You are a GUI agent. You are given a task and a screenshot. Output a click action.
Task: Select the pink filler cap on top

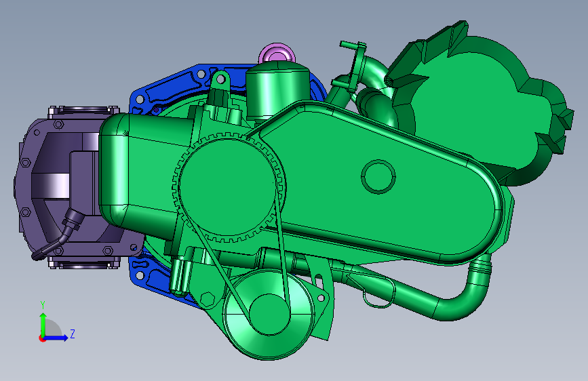(x=277, y=54)
